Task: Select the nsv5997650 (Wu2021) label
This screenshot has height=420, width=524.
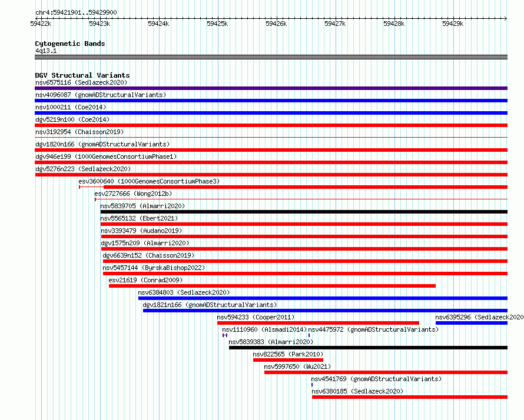Action: pyautogui.click(x=297, y=366)
